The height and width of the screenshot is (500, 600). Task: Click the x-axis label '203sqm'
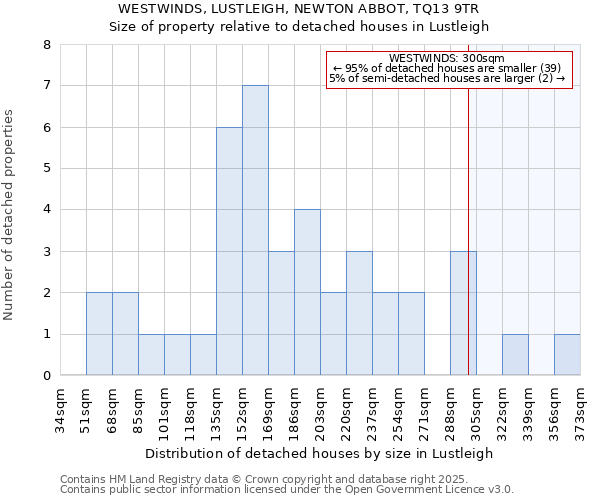point(321,415)
